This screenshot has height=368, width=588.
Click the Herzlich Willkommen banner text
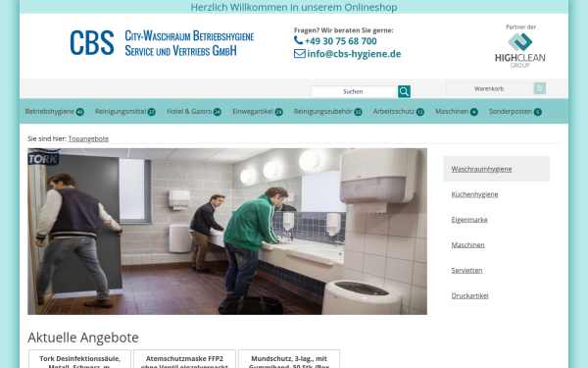[x=294, y=7]
